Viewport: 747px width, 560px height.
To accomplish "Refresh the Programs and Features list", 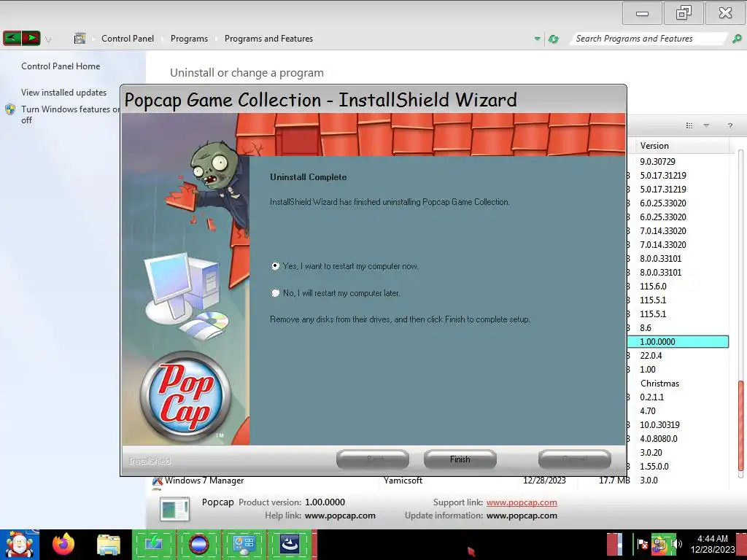I will [553, 39].
